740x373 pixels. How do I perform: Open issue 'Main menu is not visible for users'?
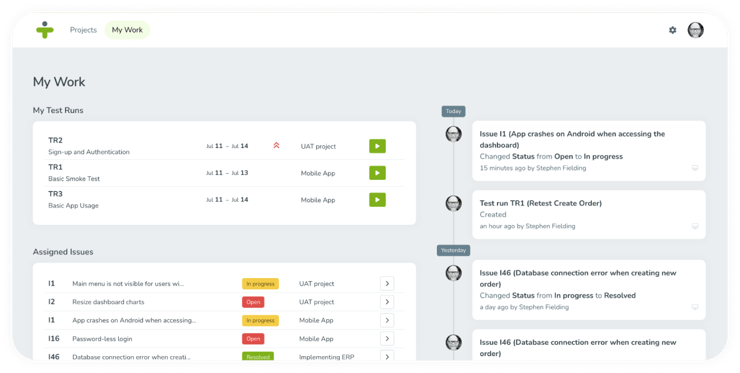pyautogui.click(x=128, y=284)
